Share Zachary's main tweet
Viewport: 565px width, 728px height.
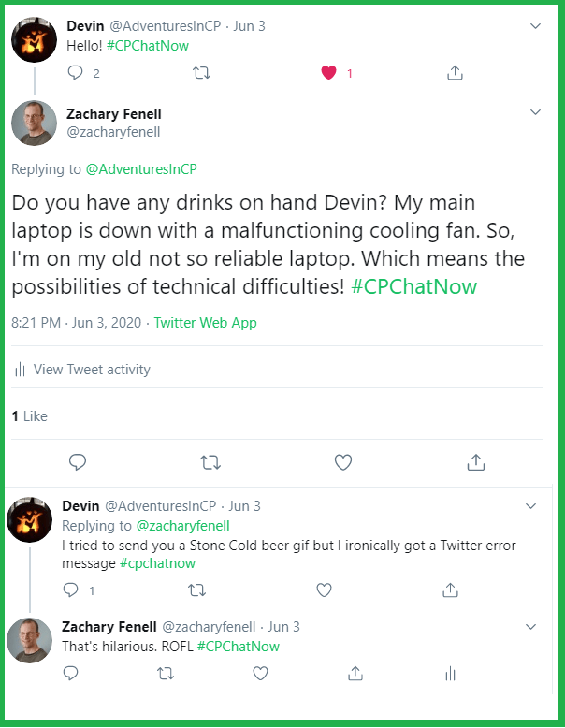click(475, 461)
